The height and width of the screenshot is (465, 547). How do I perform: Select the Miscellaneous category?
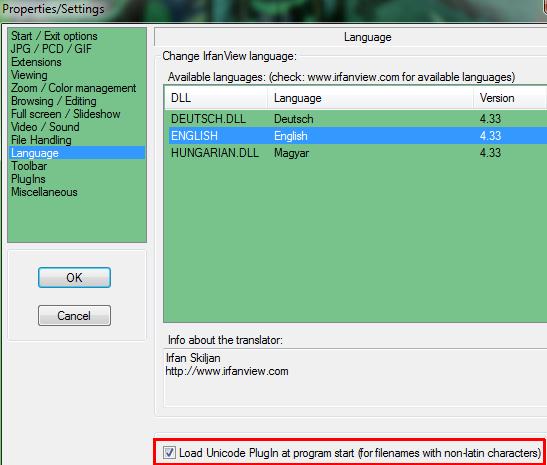(44, 192)
